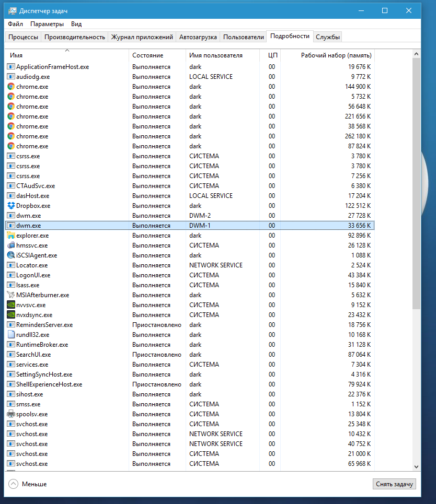
Task: Click the explorer.exe folder icon
Action: 11,235
